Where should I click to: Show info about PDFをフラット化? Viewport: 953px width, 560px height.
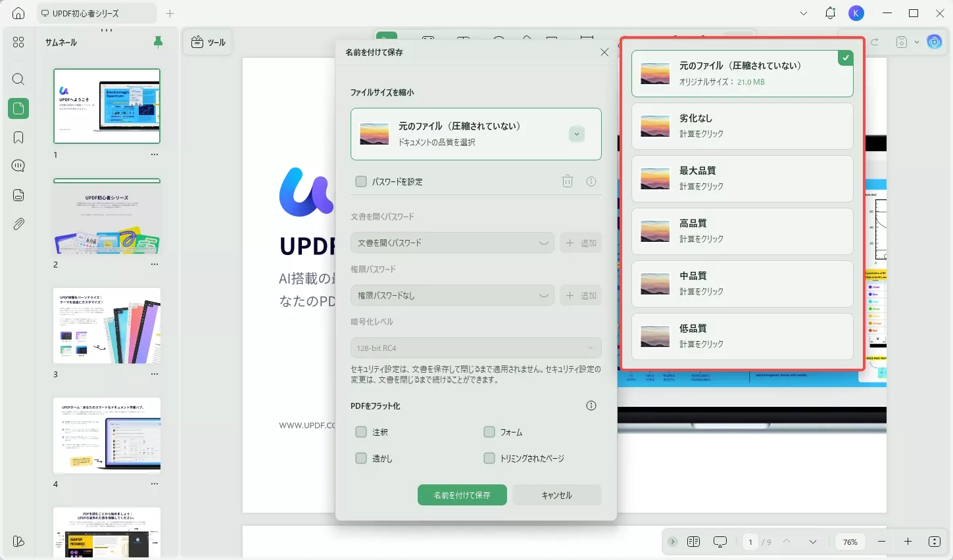click(x=591, y=406)
